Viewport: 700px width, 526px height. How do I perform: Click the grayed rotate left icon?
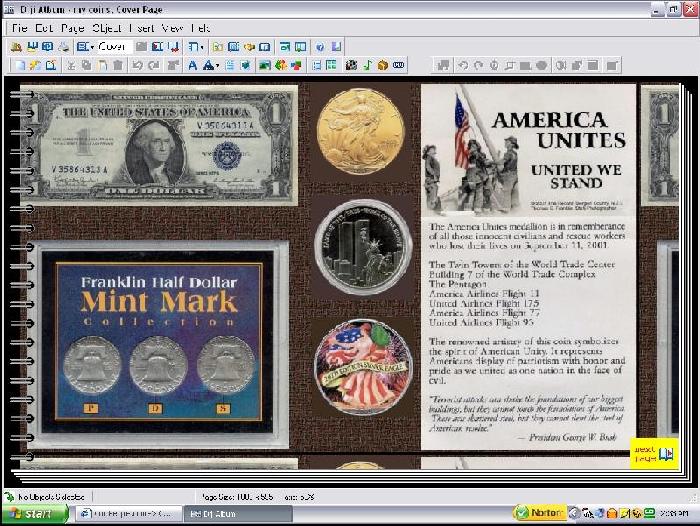(463, 65)
